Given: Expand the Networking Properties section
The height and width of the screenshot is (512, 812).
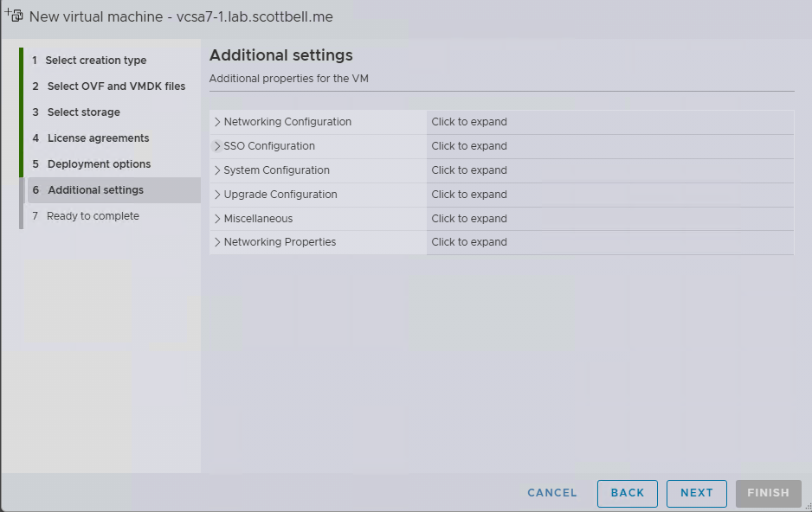Looking at the screenshot, I should click(x=279, y=242).
